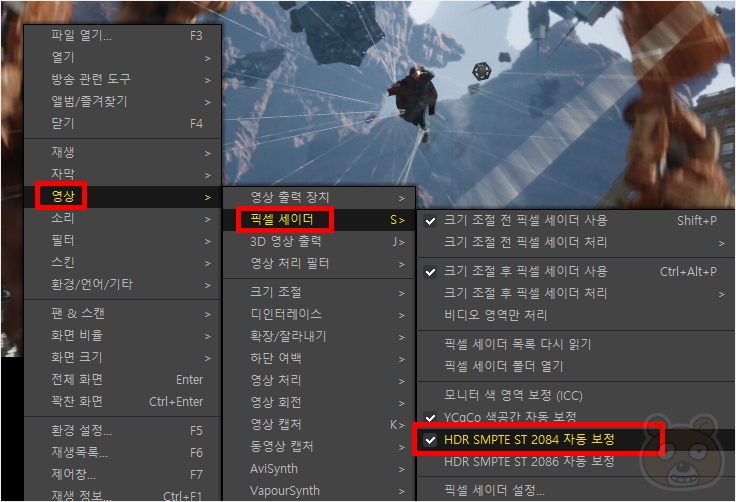Expand the 재생 submenu
The width and height of the screenshot is (736, 502).
[x=123, y=153]
